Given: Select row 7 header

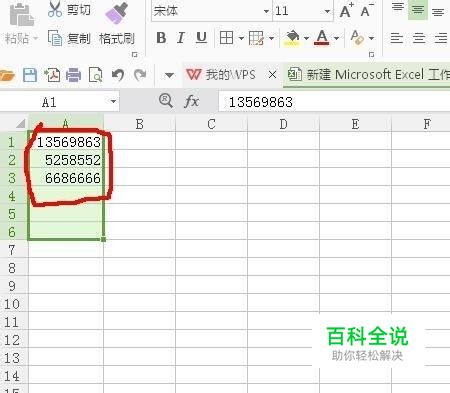Looking at the screenshot, I should [13, 250].
